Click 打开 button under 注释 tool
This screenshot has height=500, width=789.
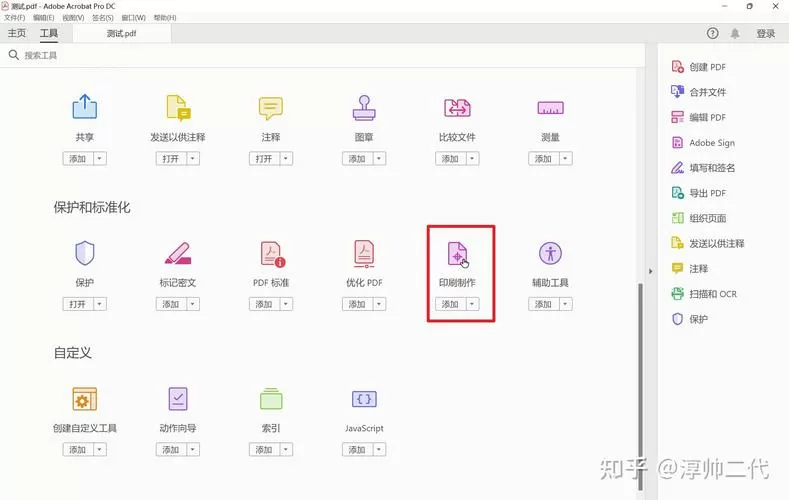coord(264,159)
